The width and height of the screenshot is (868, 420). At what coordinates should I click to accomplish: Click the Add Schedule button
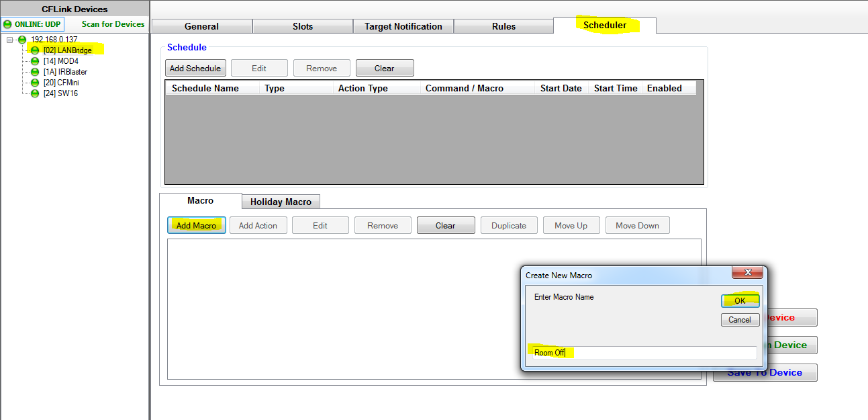click(195, 68)
